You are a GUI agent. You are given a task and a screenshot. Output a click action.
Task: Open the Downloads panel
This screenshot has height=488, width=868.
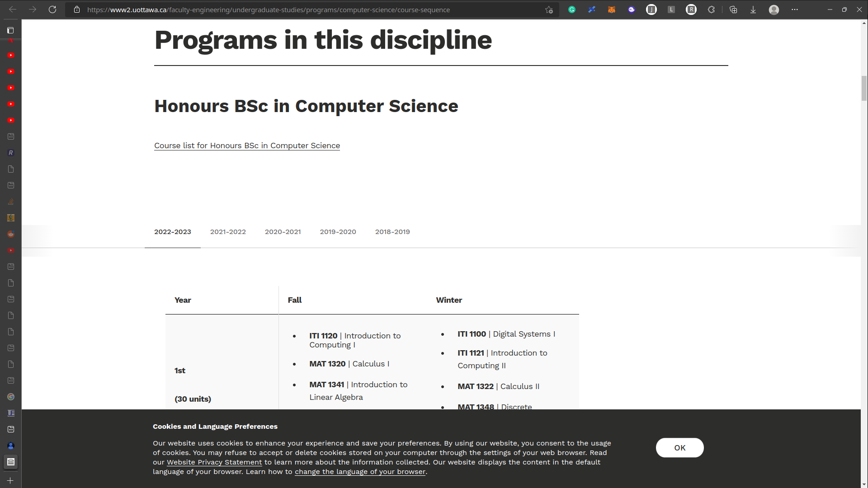pos(753,9)
